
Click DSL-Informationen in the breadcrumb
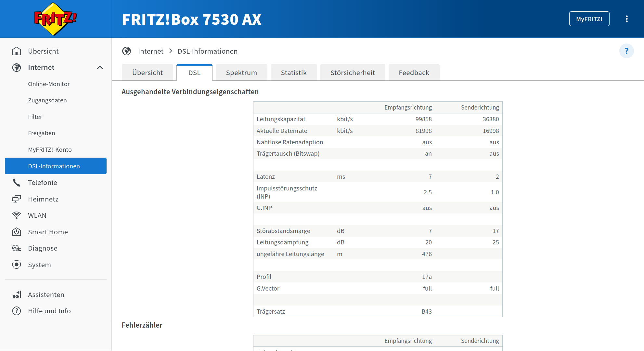[208, 51]
